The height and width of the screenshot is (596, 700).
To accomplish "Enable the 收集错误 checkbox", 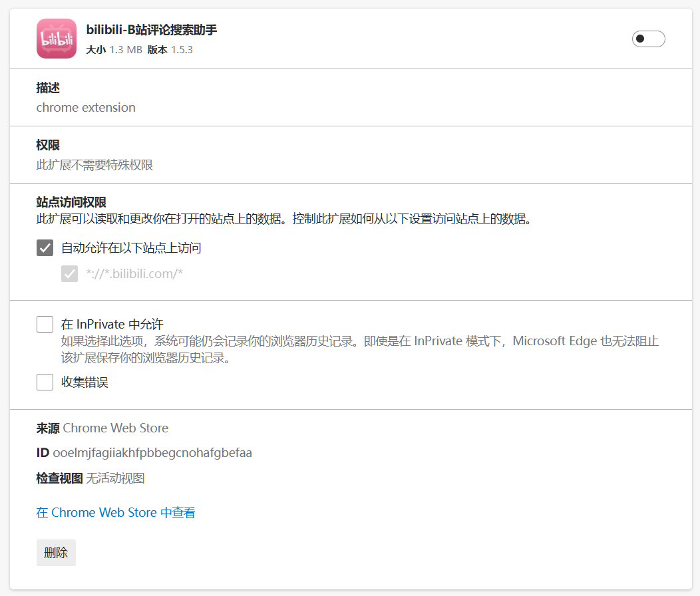I will 45,382.
